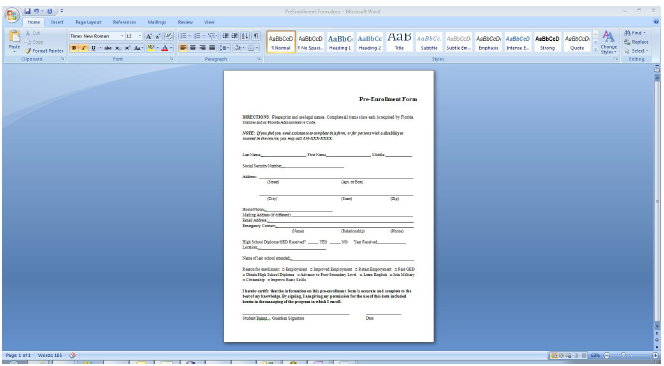This screenshot has width=664, height=366.
Task: Open the Mailings tab
Action: 157,22
